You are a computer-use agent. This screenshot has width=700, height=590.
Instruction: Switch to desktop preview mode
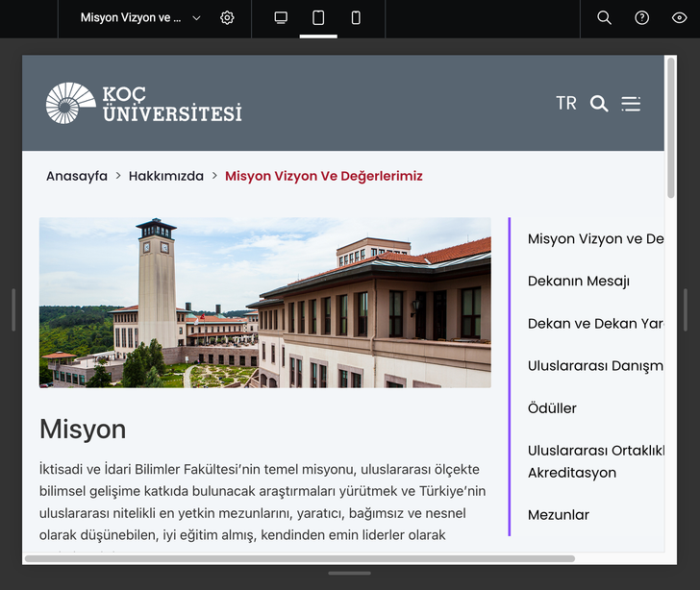(281, 18)
